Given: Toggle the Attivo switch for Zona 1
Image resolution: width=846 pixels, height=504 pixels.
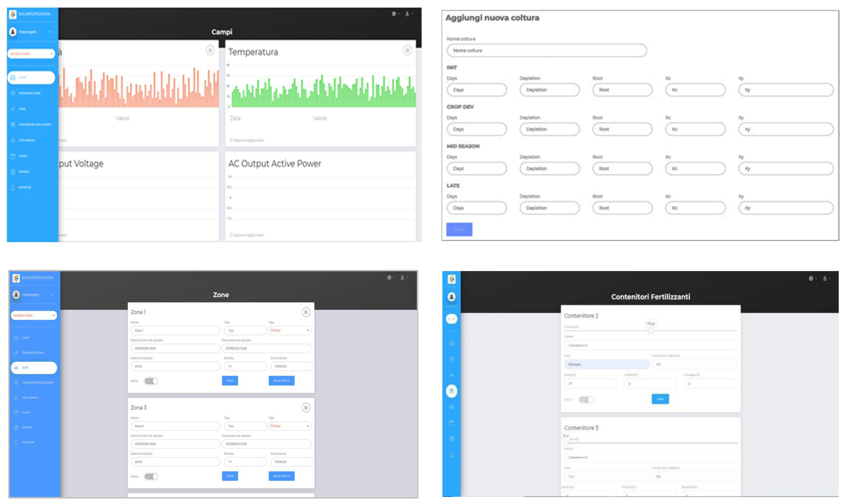Looking at the screenshot, I should point(151,381).
